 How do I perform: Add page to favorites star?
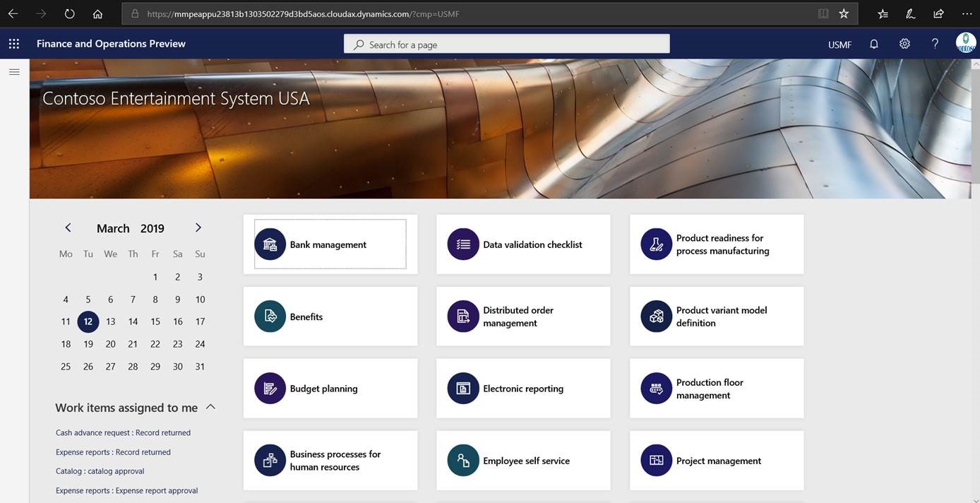click(844, 13)
